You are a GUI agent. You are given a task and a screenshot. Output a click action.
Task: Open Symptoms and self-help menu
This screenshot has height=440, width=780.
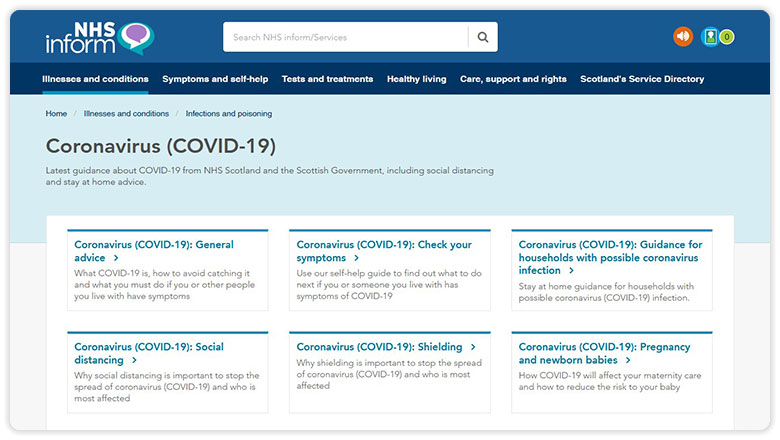coord(215,79)
